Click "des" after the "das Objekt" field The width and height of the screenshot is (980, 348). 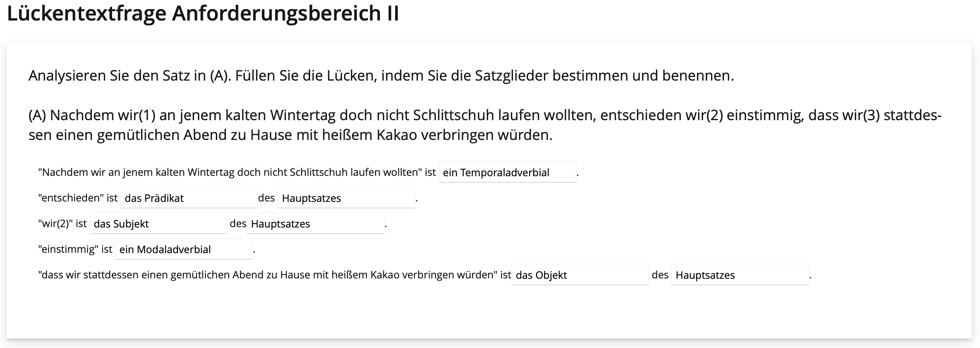tap(660, 275)
